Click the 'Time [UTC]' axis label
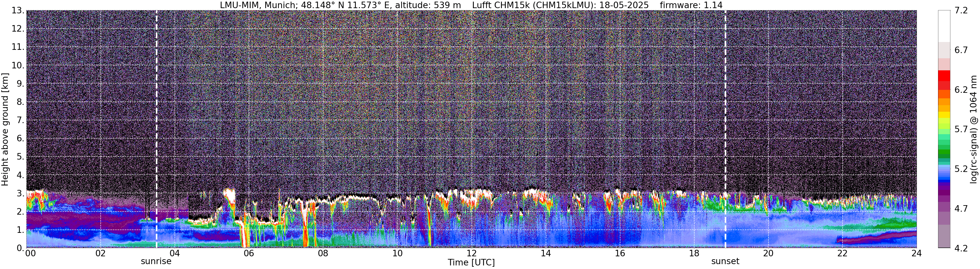Screen dimensions: 980x269 [x=471, y=262]
